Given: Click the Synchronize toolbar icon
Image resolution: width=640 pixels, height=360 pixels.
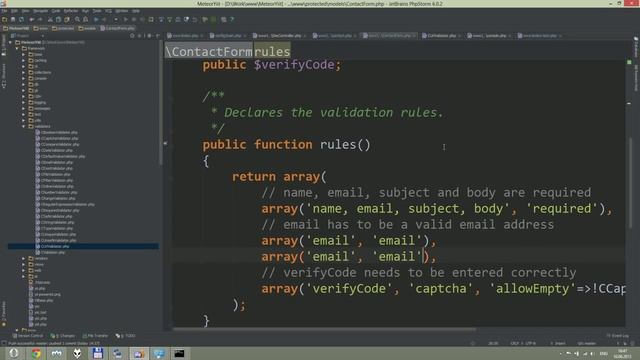Looking at the screenshot, I should [21, 19].
